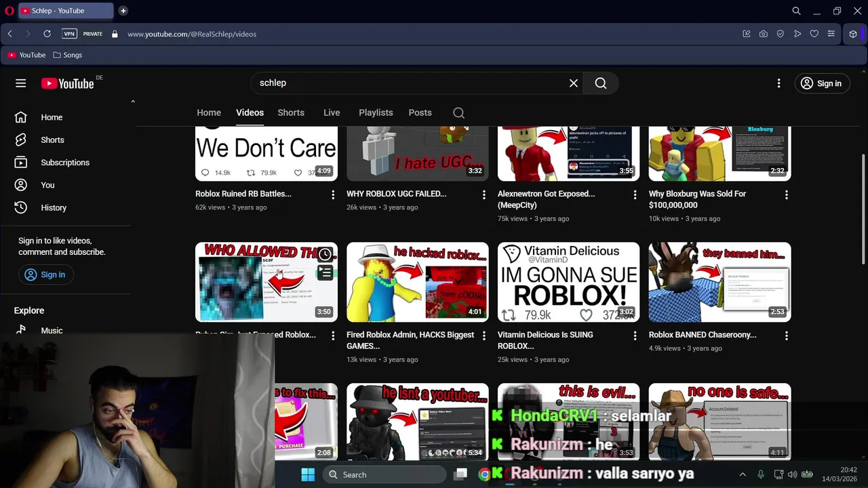Viewport: 868px width, 488px height.
Task: Open "Why Bloxburg Was Sold For $100,000,000" title
Action: (697, 199)
